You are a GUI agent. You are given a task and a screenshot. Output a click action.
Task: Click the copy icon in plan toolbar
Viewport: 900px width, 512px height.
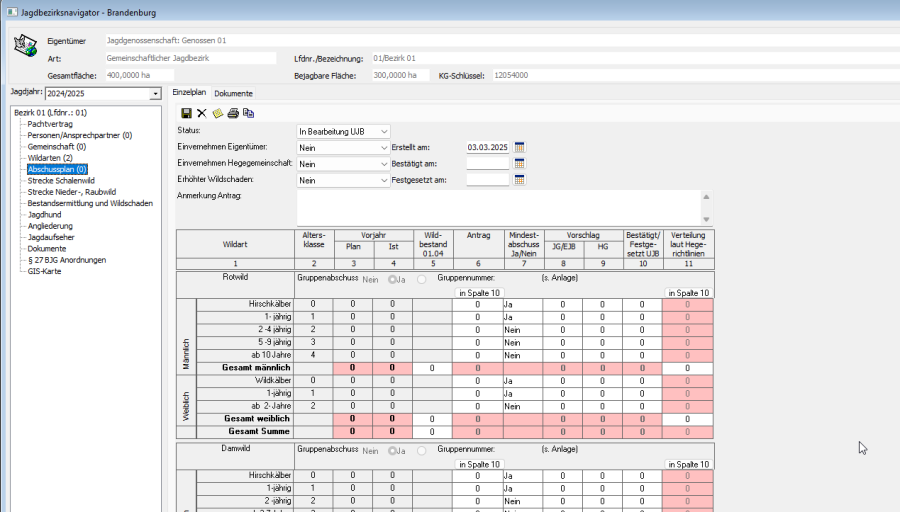point(248,113)
